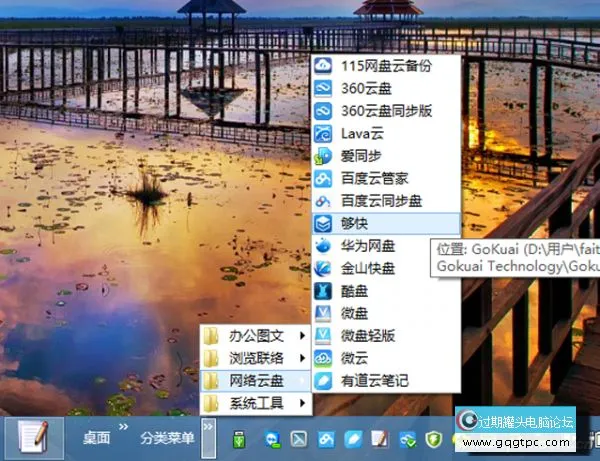600x461 pixels.
Task: Open 爱同步 sync app
Action: coord(386,156)
